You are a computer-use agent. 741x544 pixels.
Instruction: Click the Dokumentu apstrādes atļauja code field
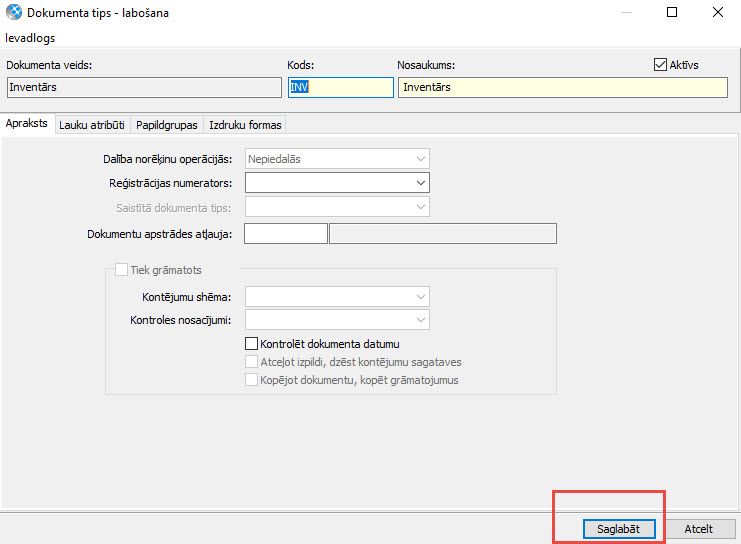point(286,233)
